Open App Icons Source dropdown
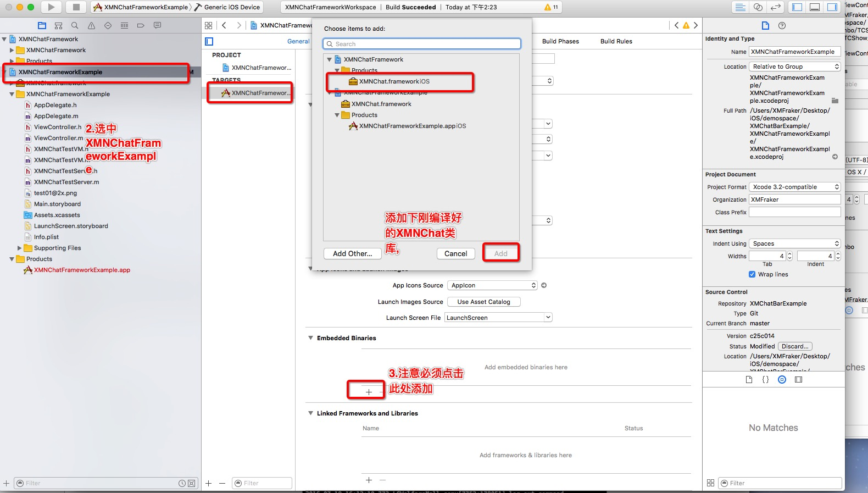This screenshot has height=493, width=868. click(x=492, y=285)
